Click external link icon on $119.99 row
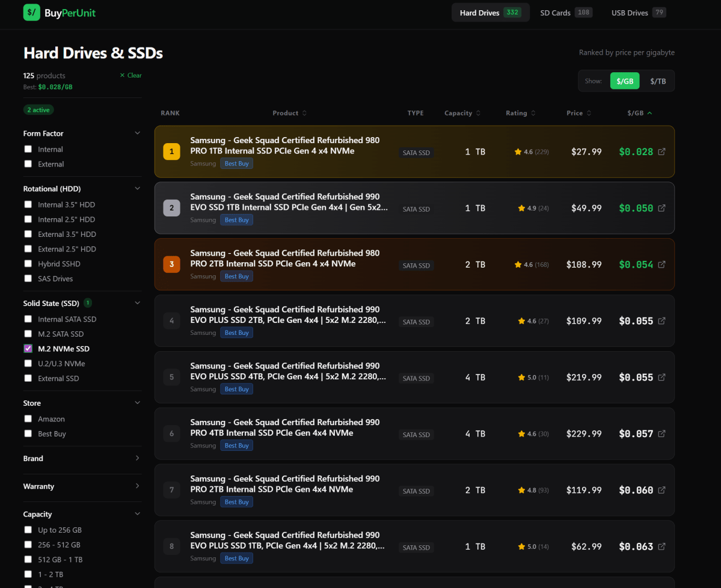This screenshot has width=721, height=588. pyautogui.click(x=661, y=490)
